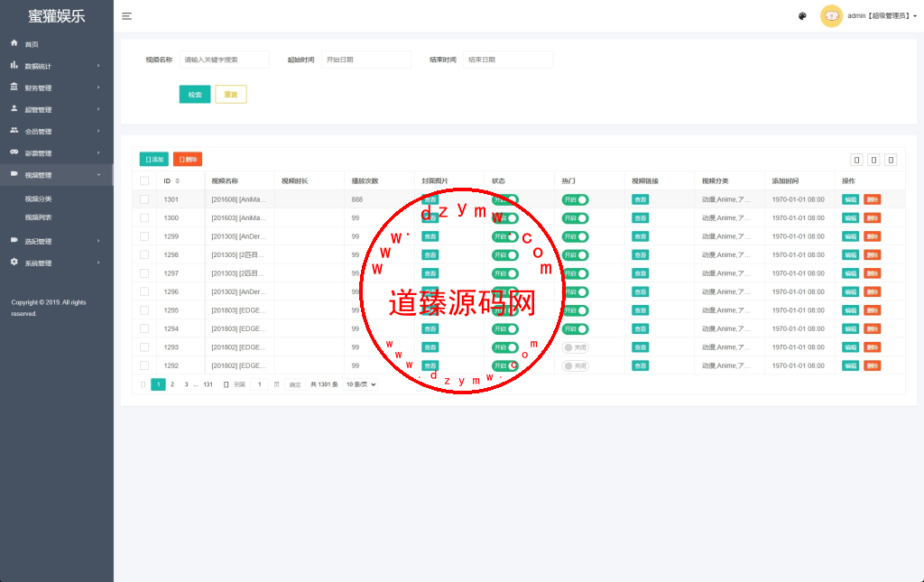
Task: Enable the 热门 switch for row 1293
Action: 575,347
